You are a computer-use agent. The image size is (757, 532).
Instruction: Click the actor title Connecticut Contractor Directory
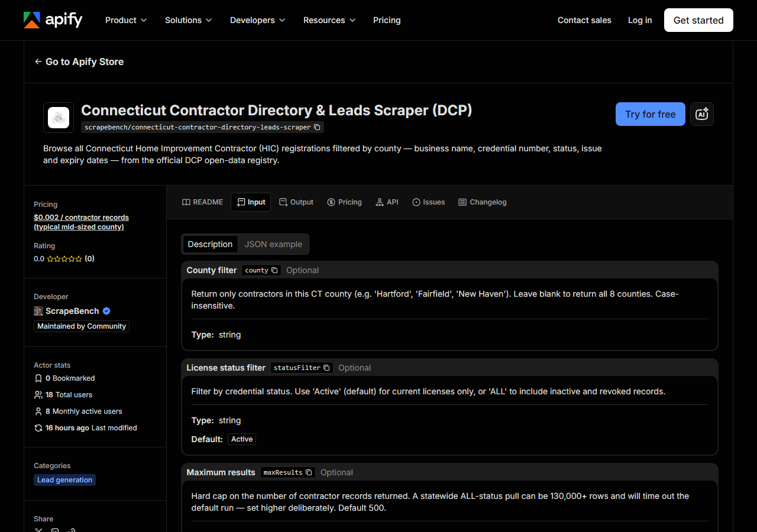pyautogui.click(x=276, y=111)
